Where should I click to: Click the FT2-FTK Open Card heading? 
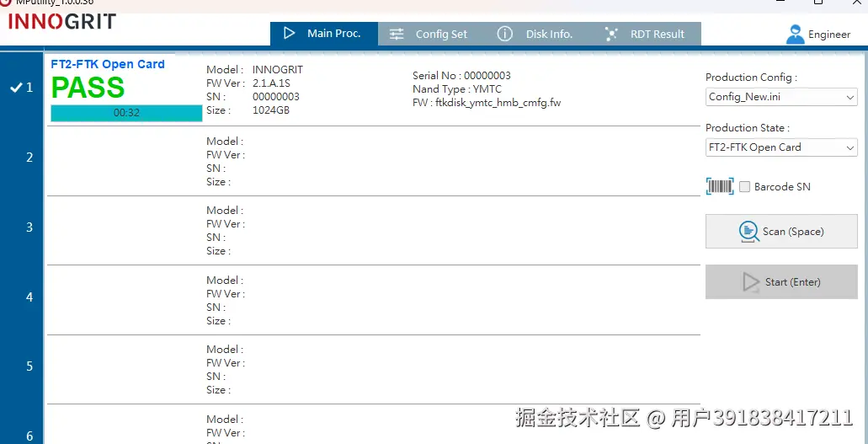coord(108,64)
